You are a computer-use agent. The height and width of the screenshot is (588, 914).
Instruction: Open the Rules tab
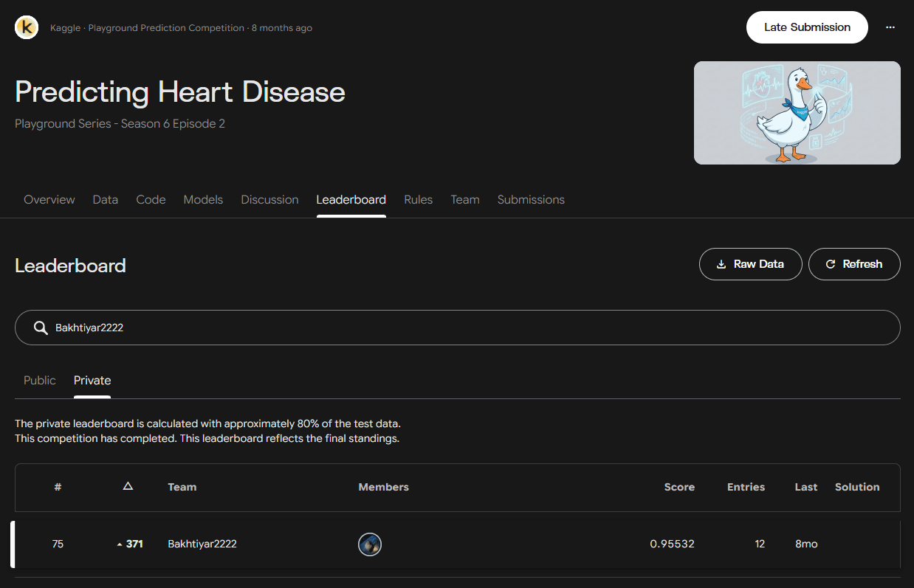(419, 199)
